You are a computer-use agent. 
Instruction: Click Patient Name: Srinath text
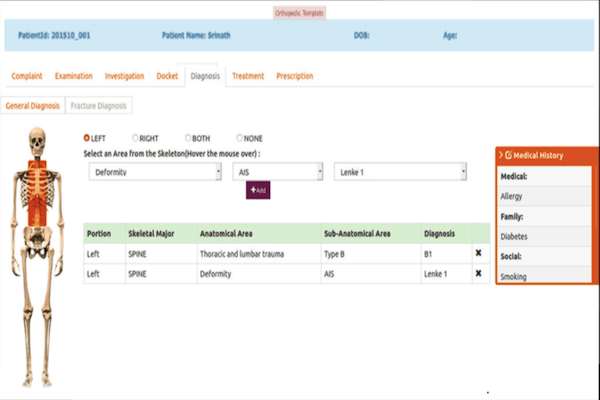196,35
